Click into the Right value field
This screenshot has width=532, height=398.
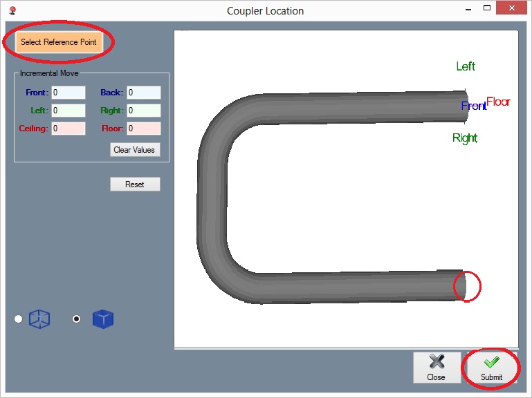[144, 111]
